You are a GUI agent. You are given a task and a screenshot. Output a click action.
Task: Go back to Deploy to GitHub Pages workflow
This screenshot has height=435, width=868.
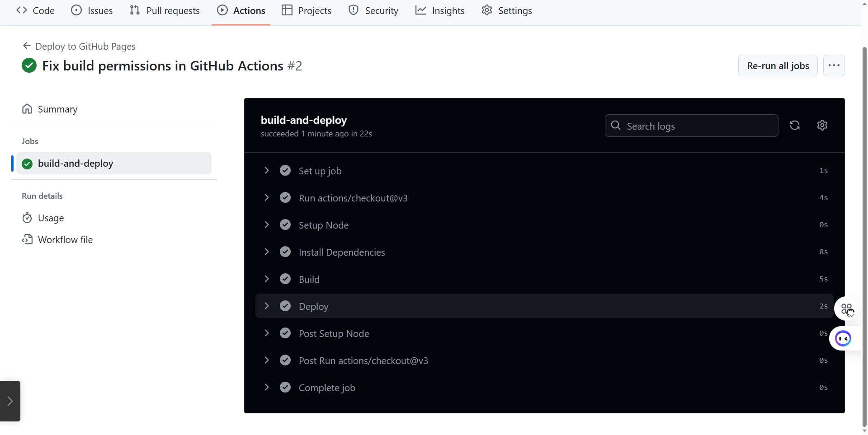pyautogui.click(x=79, y=46)
